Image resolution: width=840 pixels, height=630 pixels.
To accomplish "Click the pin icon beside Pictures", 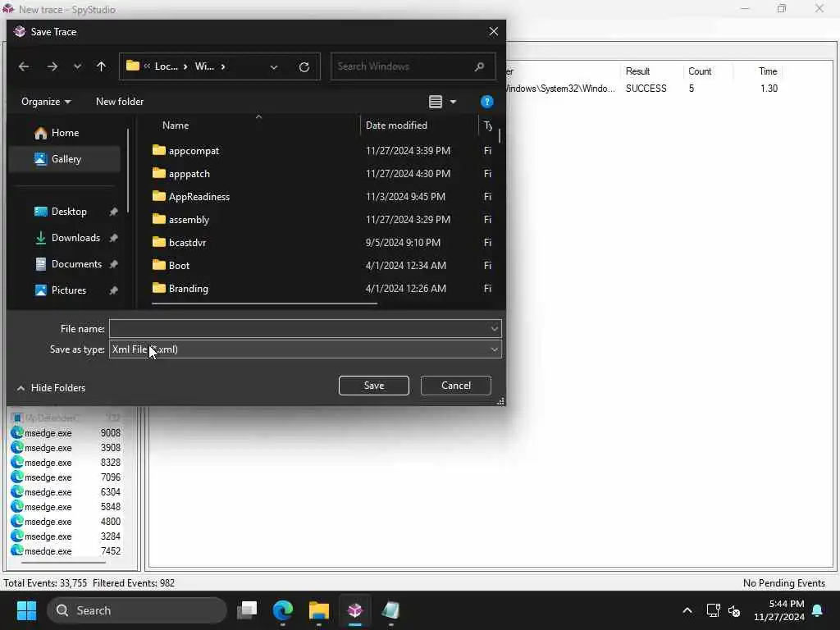I will pyautogui.click(x=113, y=290).
